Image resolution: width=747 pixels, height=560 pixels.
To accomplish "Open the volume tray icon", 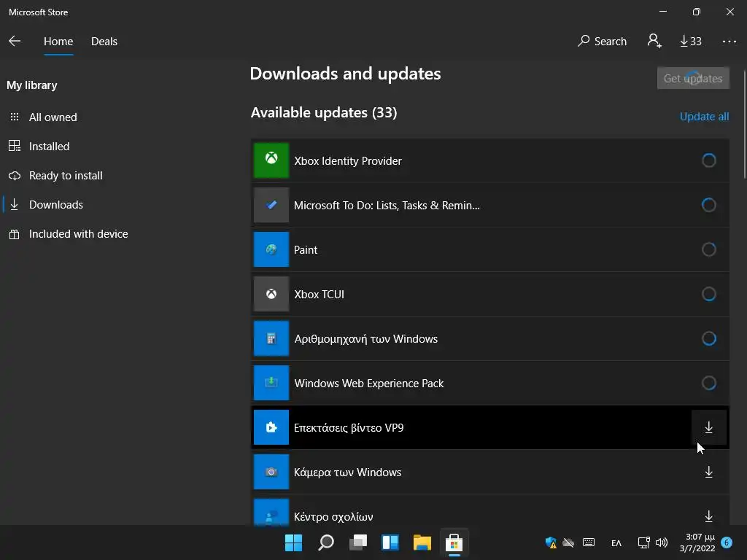I will click(662, 542).
